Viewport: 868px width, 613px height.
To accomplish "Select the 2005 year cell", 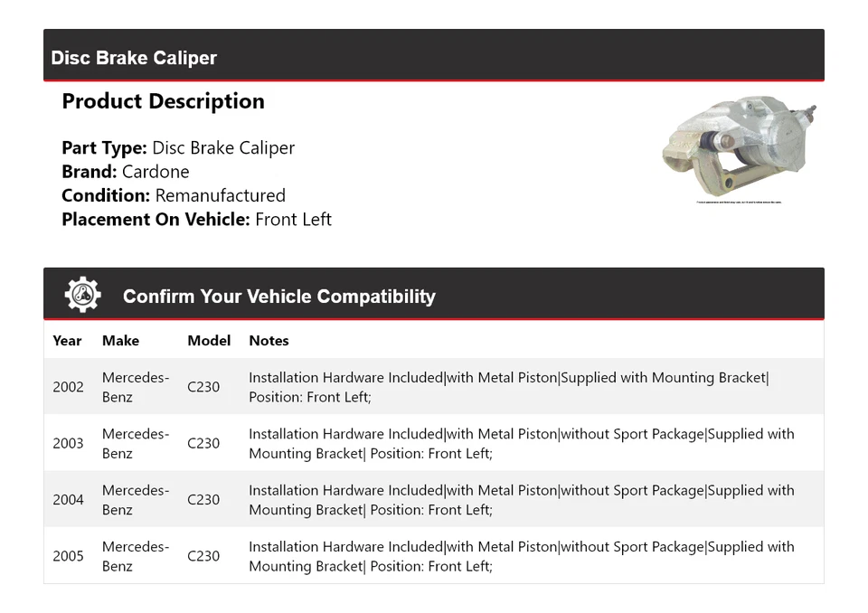I will (68, 556).
